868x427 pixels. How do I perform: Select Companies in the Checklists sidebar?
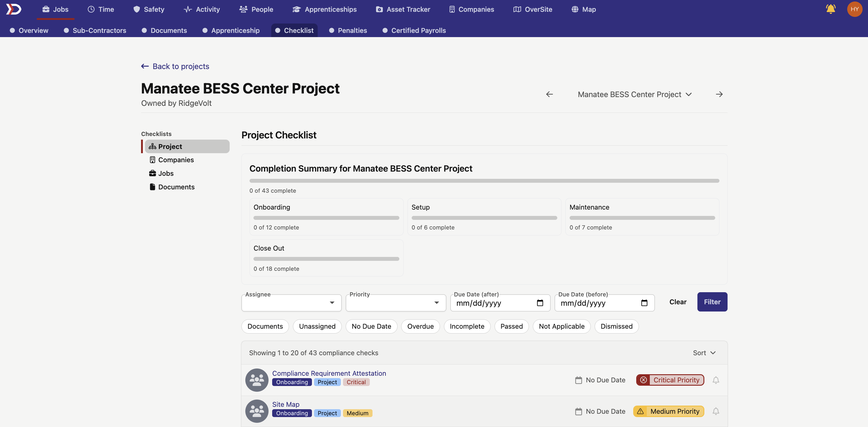click(x=175, y=160)
